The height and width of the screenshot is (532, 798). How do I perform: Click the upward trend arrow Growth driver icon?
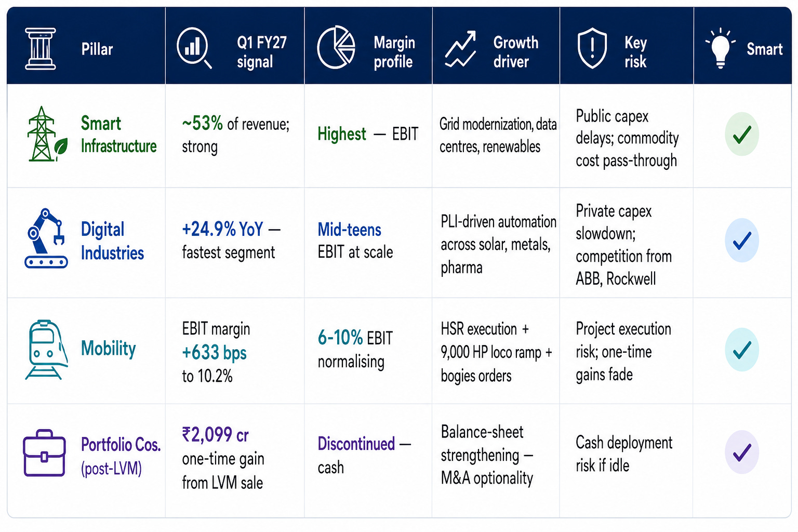coord(461,49)
